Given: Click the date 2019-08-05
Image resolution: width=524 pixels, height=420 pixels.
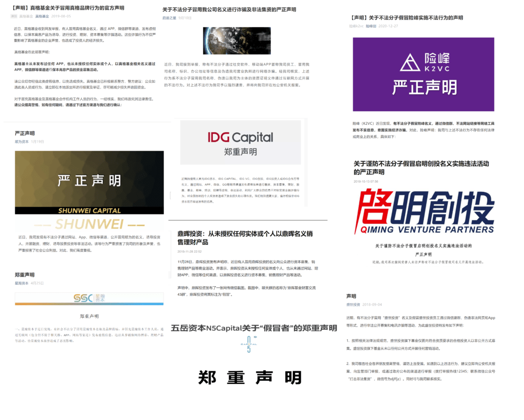Looking at the screenshot, I should [61, 16].
